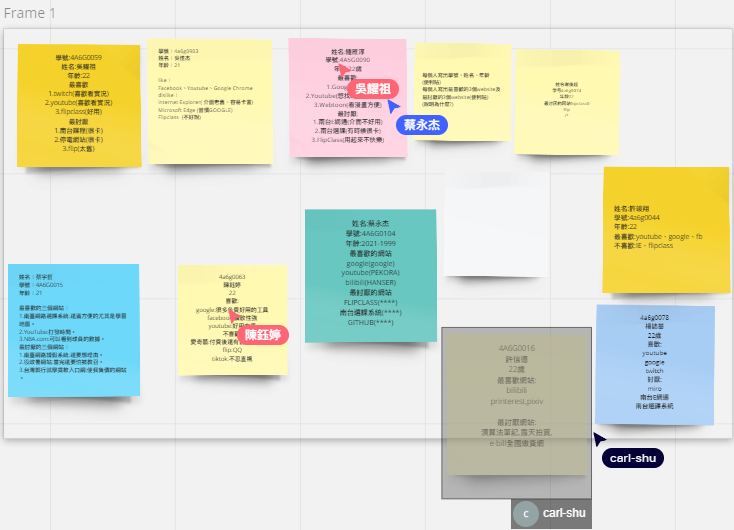Image resolution: width=734 pixels, height=530 pixels.
Task: Click the grey carl-shu name tag
Action: tap(565, 514)
